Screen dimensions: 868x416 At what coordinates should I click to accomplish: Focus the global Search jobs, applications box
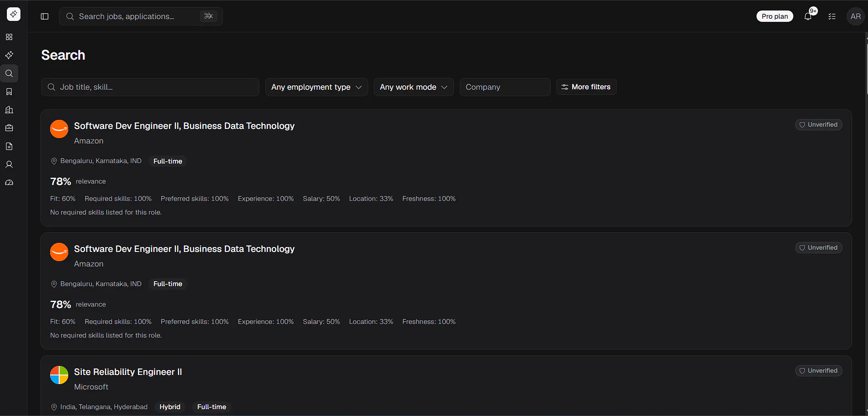pyautogui.click(x=141, y=16)
